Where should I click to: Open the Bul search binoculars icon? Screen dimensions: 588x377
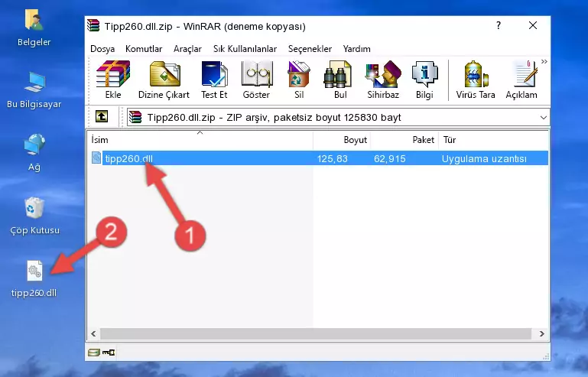point(339,80)
